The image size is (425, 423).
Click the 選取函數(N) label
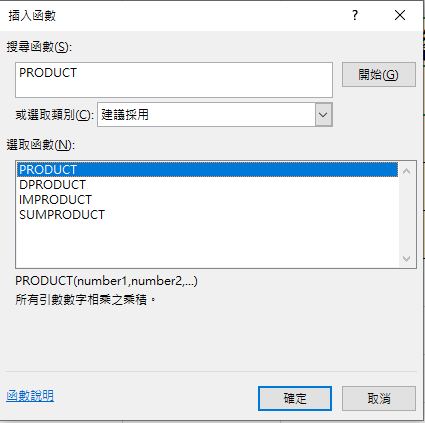[41, 145]
